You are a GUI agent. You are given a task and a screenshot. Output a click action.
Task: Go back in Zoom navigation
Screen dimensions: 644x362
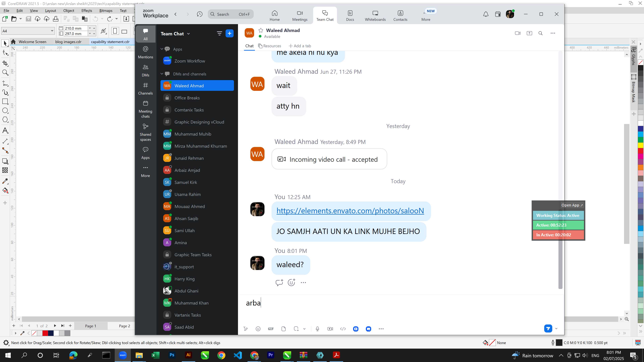176,14
